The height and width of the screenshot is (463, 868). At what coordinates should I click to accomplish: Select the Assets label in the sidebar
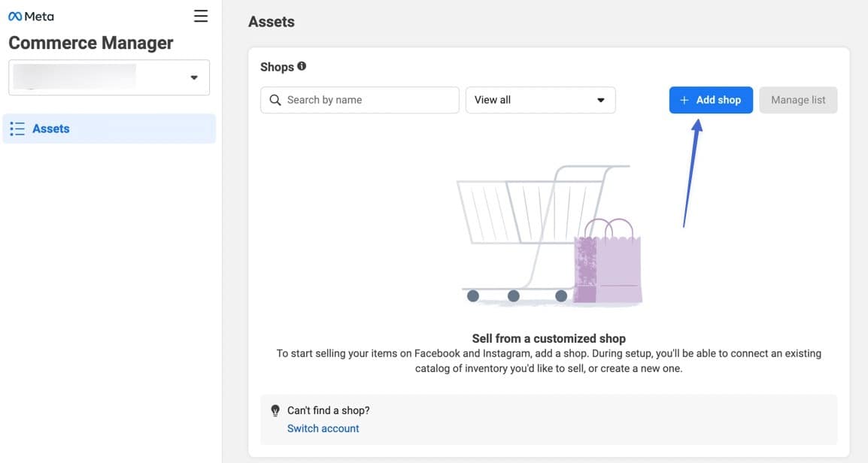coord(51,129)
